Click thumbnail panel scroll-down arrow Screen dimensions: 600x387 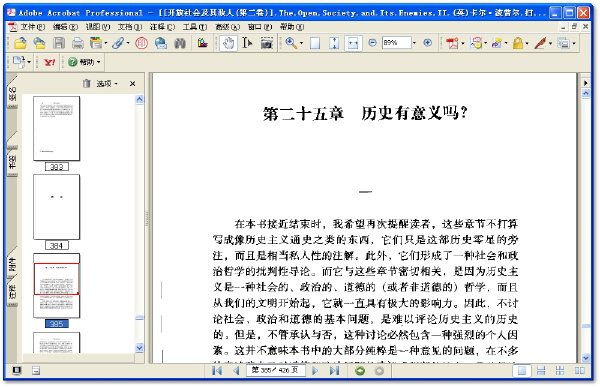pos(140,348)
